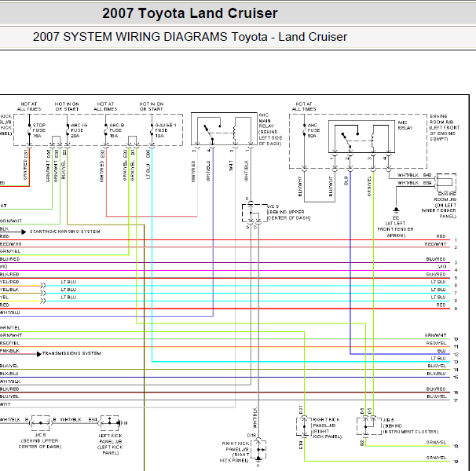Click the RED/YEL label beside wire number 11
The image size is (476, 471).
[436, 343]
